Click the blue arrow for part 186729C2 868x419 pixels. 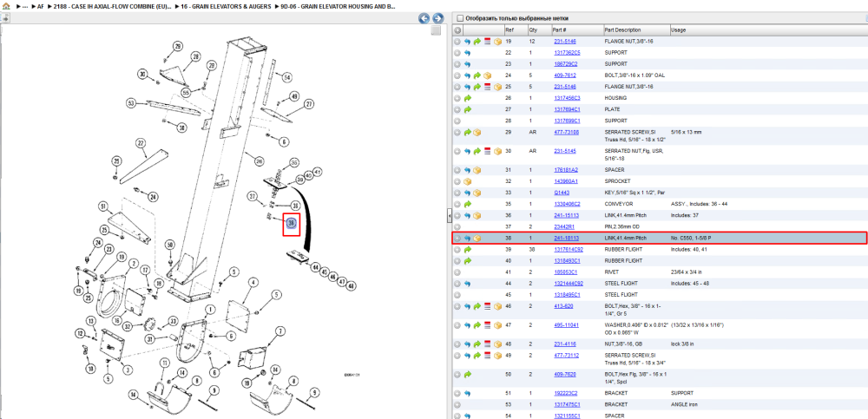pyautogui.click(x=467, y=63)
